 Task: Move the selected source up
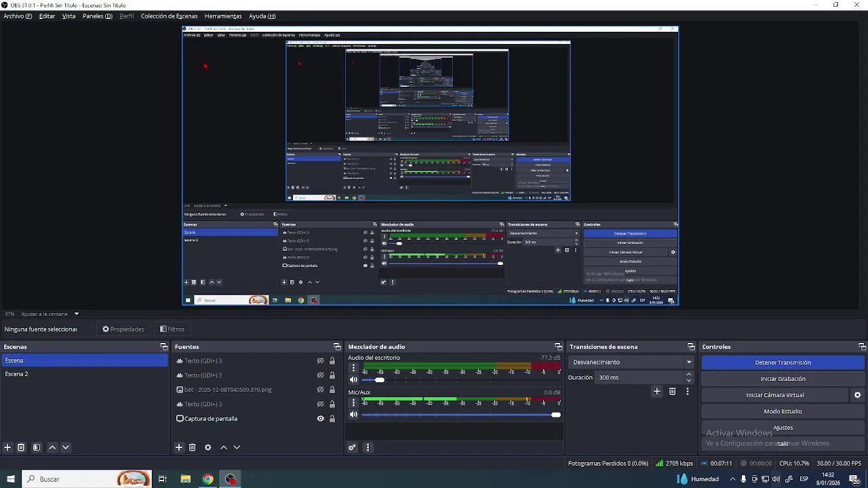[x=224, y=447]
